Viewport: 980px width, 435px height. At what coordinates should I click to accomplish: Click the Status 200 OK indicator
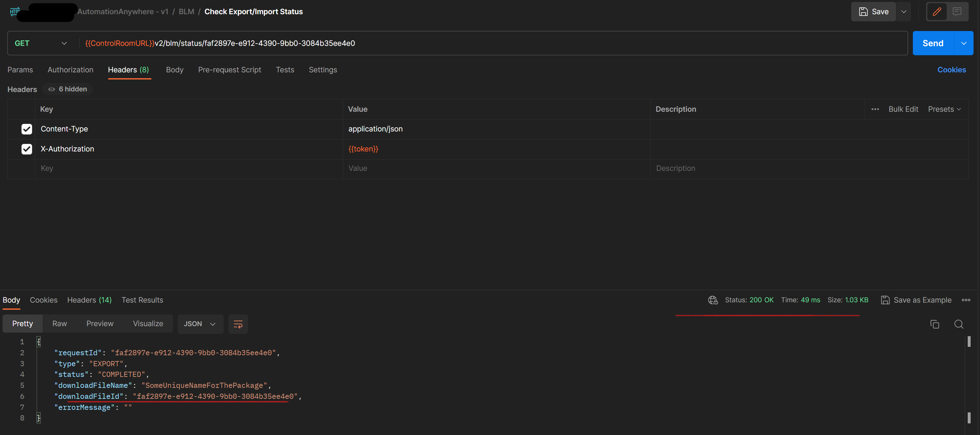pyautogui.click(x=749, y=300)
